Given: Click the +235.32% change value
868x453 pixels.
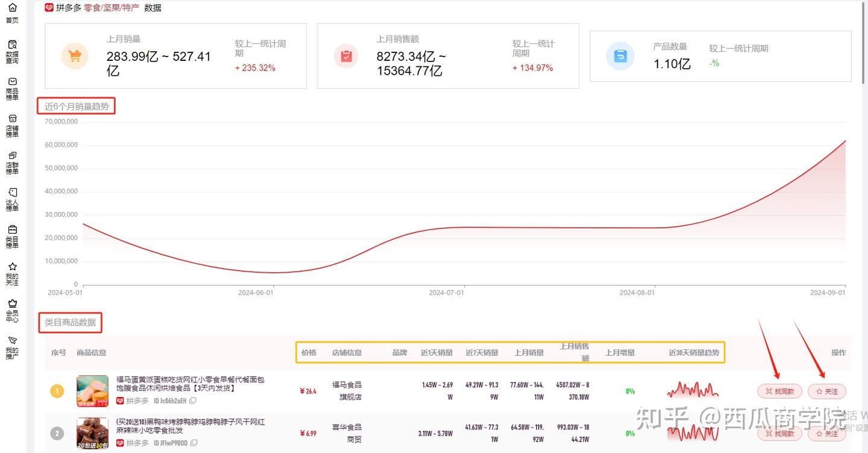Looking at the screenshot, I should coord(255,68).
